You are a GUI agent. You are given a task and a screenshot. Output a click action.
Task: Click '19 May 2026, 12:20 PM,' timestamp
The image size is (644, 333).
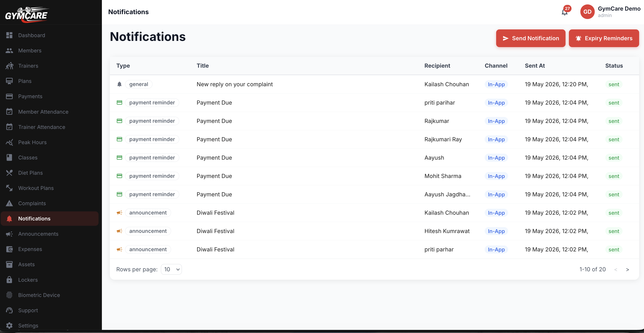tap(556, 84)
